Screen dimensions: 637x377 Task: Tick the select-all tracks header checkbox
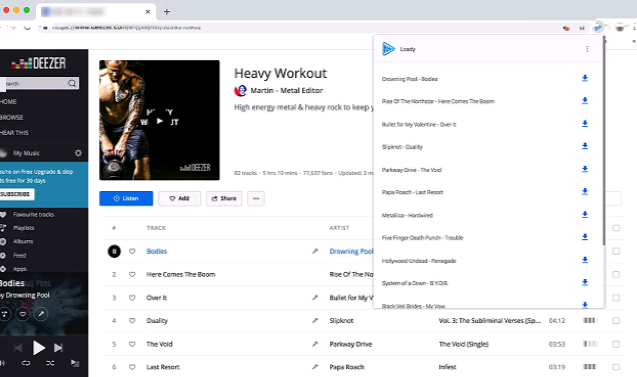[616, 228]
